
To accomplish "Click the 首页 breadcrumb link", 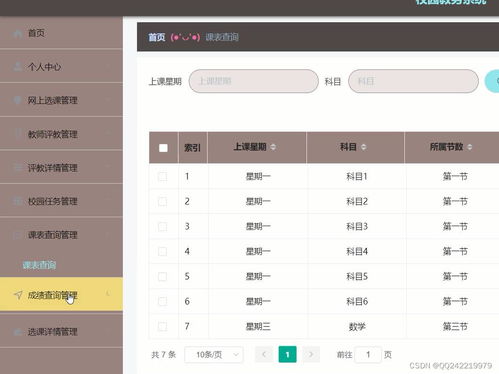I will 157,37.
